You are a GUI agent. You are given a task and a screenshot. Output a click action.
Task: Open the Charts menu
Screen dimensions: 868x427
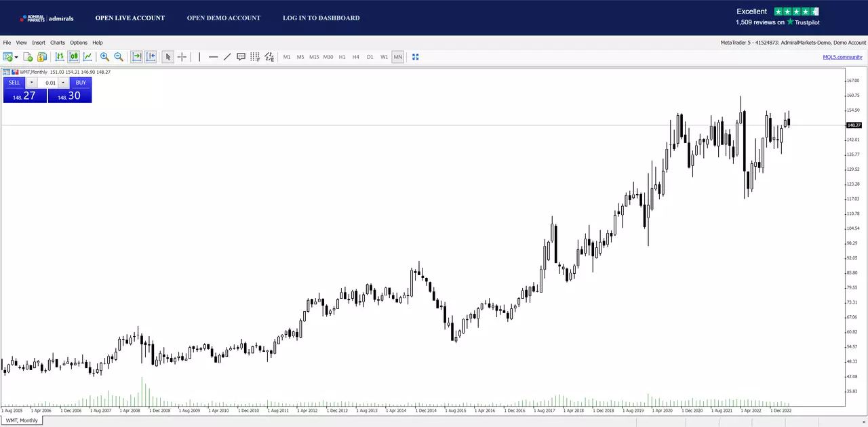[x=58, y=43]
